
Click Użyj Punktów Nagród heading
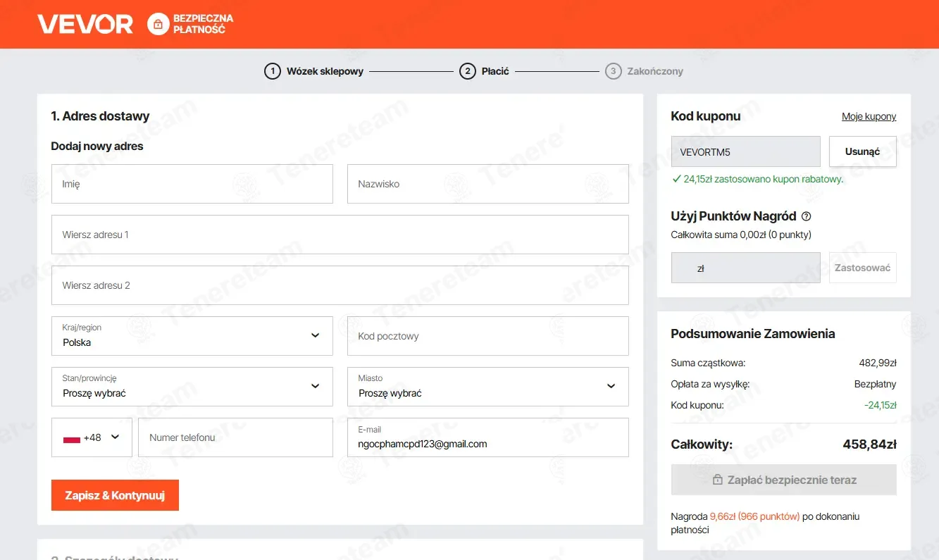(733, 216)
